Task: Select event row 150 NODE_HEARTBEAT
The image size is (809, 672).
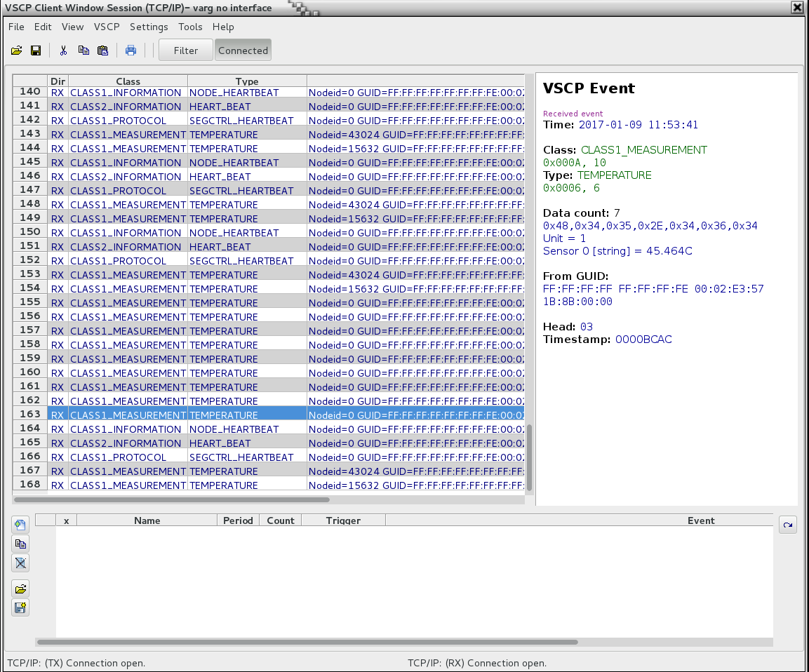Action: coord(268,233)
